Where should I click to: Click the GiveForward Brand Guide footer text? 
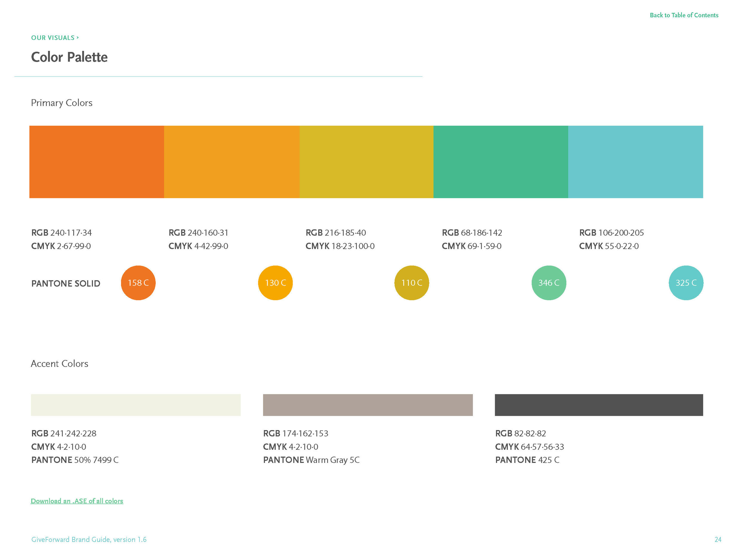[x=89, y=539]
